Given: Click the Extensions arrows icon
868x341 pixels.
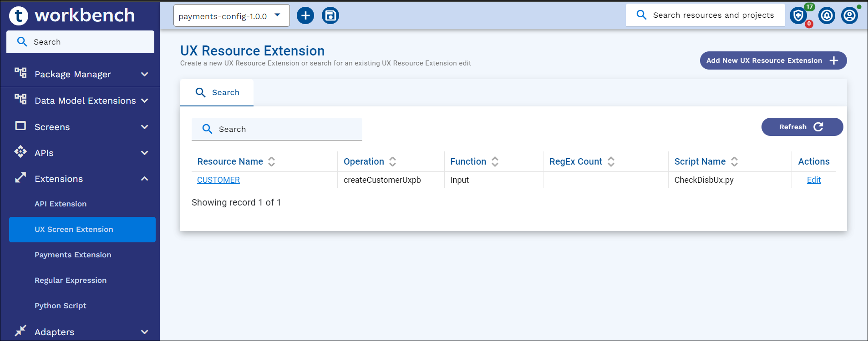Looking at the screenshot, I should point(20,177).
